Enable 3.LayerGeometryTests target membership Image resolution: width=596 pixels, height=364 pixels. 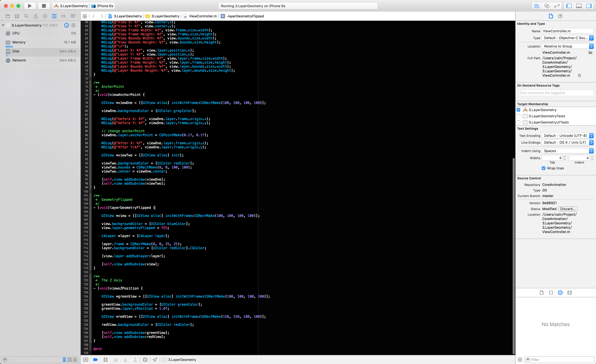pyautogui.click(x=518, y=116)
